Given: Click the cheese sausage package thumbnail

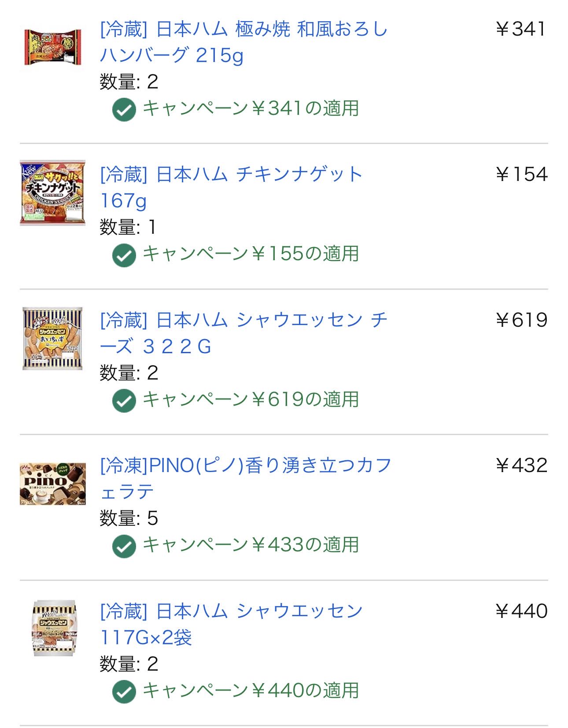Looking at the screenshot, I should (x=52, y=339).
